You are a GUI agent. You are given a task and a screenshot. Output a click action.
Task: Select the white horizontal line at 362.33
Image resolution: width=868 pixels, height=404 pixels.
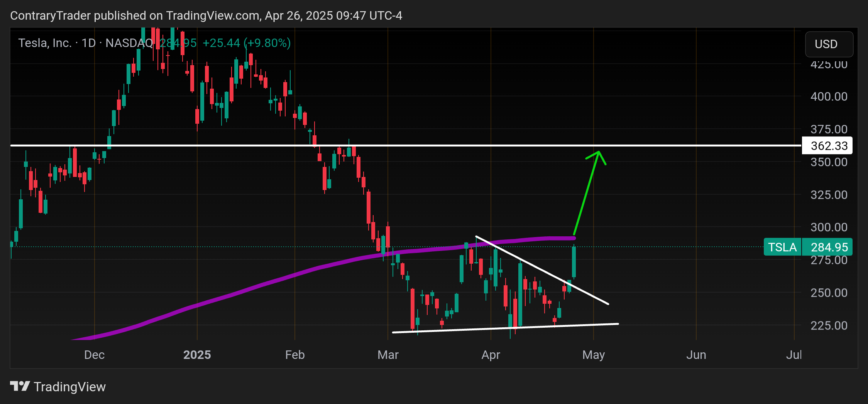coord(405,145)
